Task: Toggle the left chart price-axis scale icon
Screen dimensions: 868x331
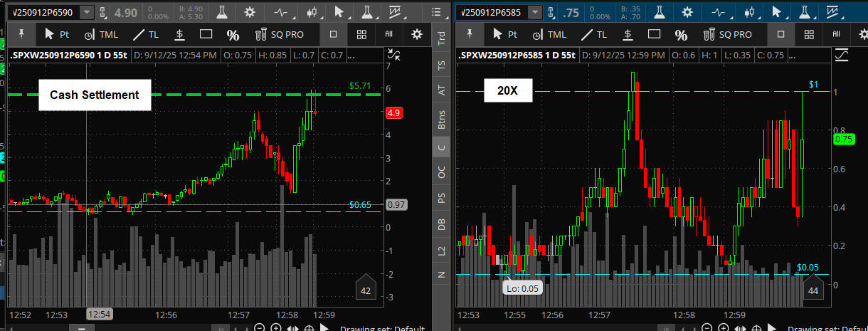Action: (393, 55)
